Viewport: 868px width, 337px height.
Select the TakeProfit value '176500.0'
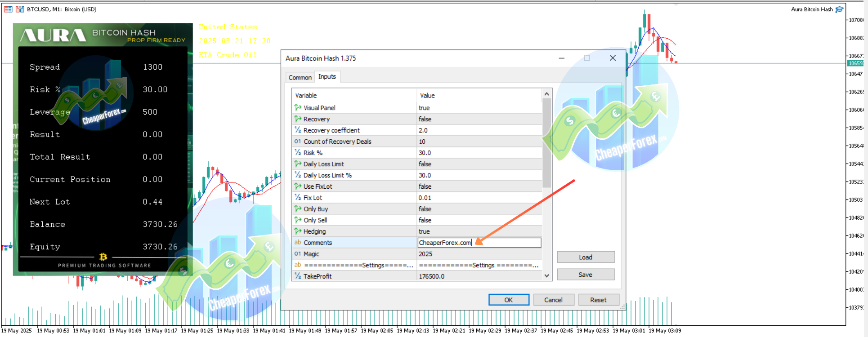coord(432,276)
